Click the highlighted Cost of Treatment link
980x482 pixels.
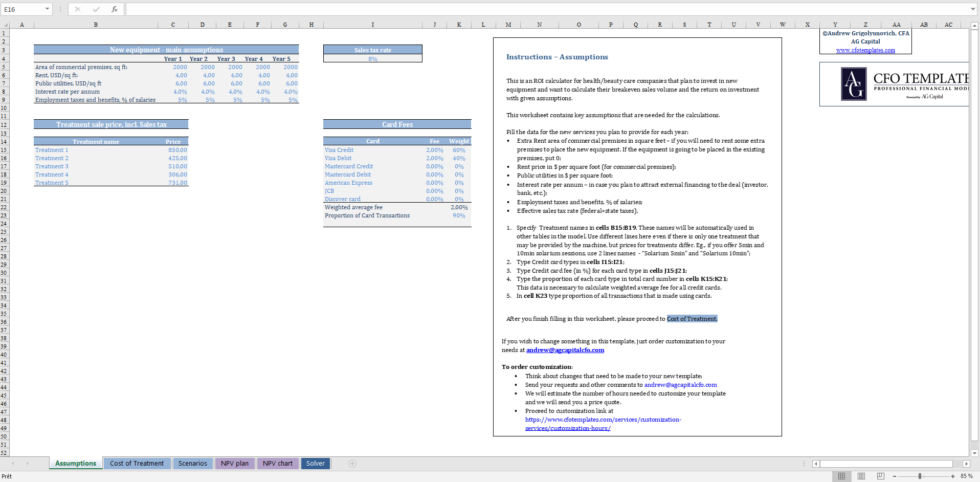(692, 319)
